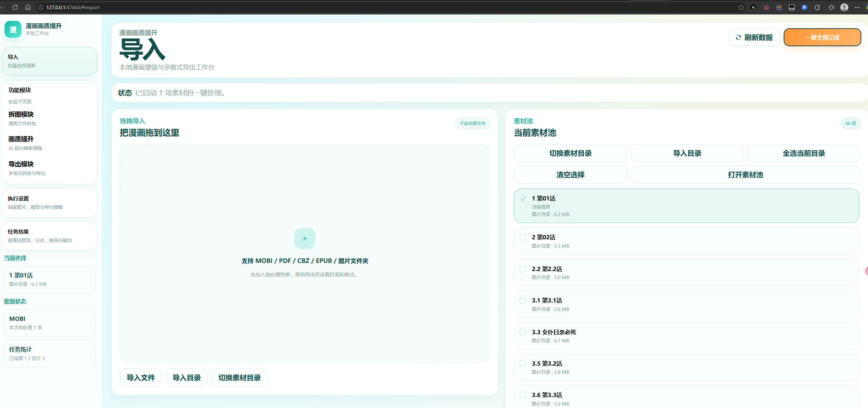
Task: Bookmark the page with the star icon
Action: [x=741, y=7]
